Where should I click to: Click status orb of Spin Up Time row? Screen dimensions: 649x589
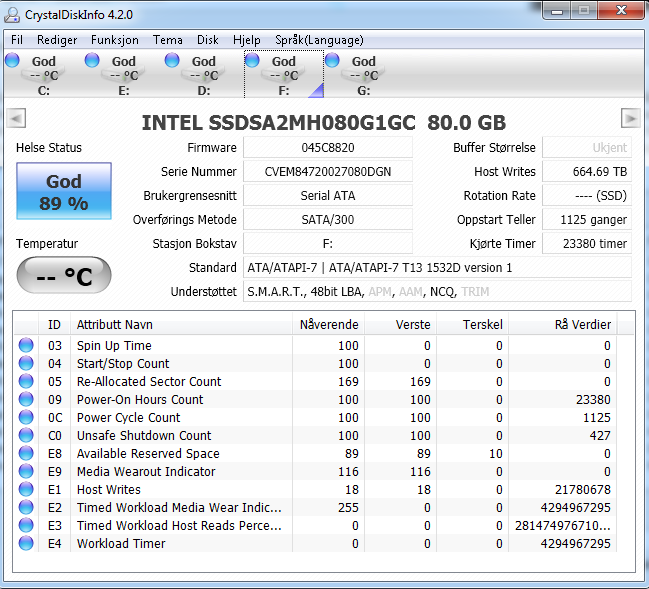click(26, 345)
